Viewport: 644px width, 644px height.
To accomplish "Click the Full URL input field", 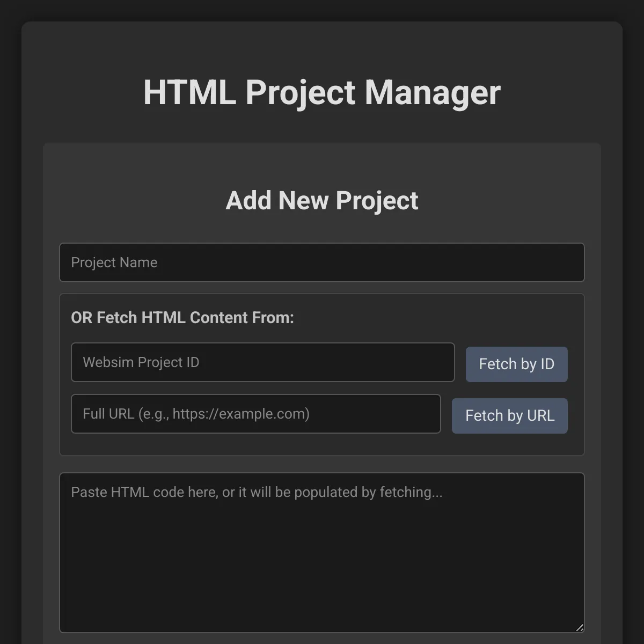I will pos(256,414).
